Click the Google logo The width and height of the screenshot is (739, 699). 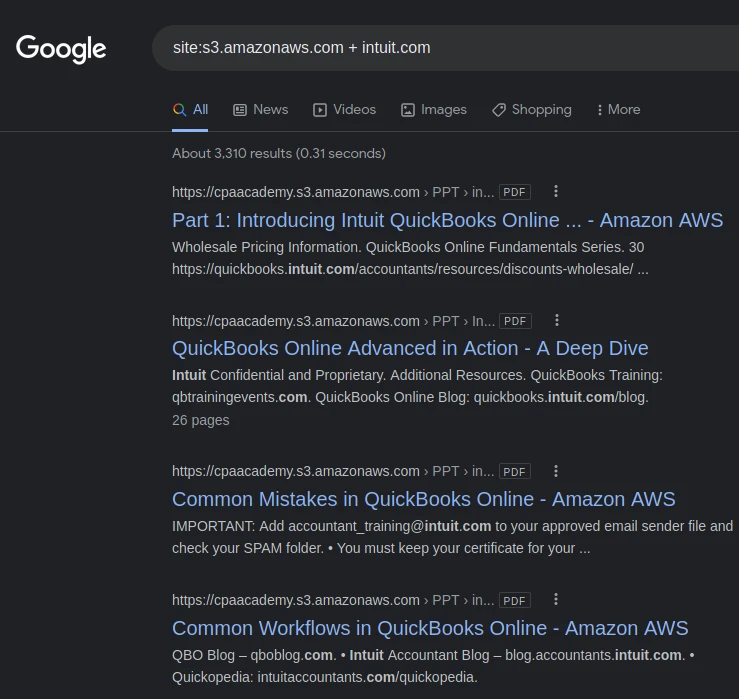point(61,48)
